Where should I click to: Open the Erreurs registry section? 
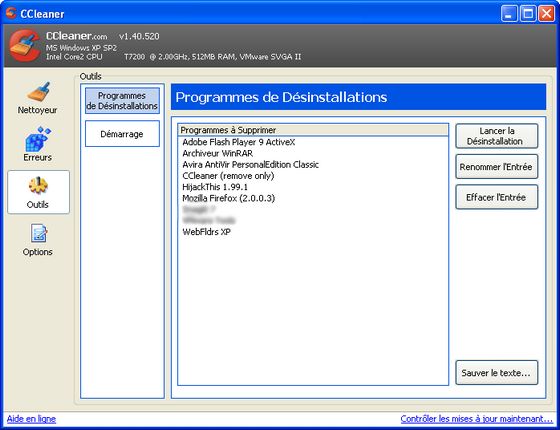[x=38, y=144]
